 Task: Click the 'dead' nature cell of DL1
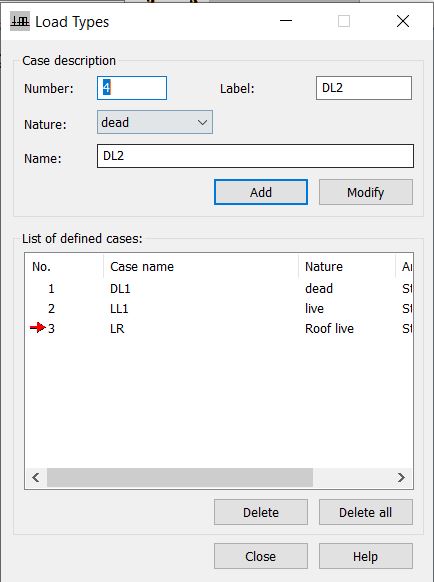coord(319,288)
